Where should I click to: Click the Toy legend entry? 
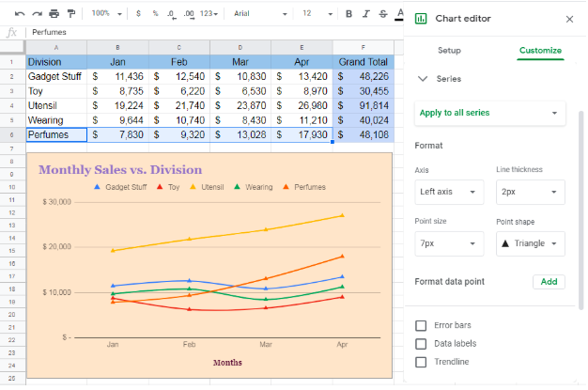coord(168,187)
